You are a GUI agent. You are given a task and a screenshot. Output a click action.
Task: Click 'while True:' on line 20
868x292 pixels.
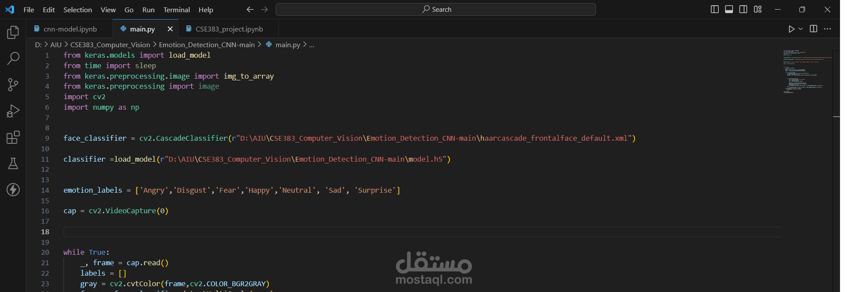pos(86,252)
